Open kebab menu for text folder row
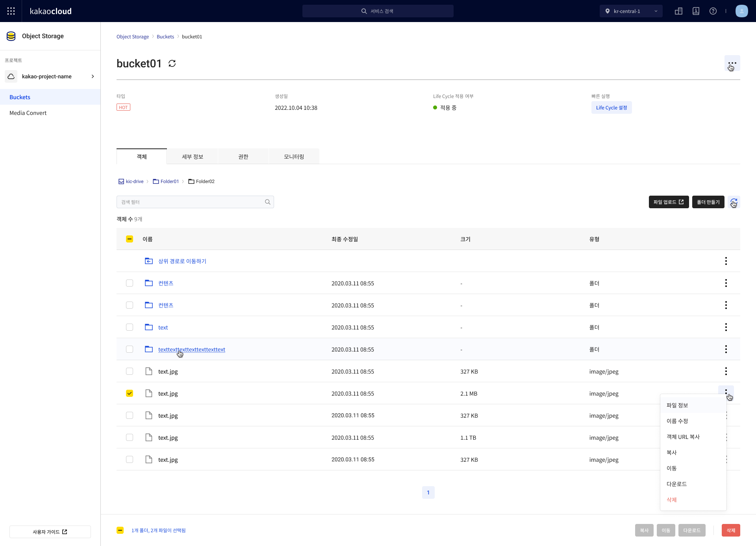The image size is (756, 546). (x=726, y=327)
